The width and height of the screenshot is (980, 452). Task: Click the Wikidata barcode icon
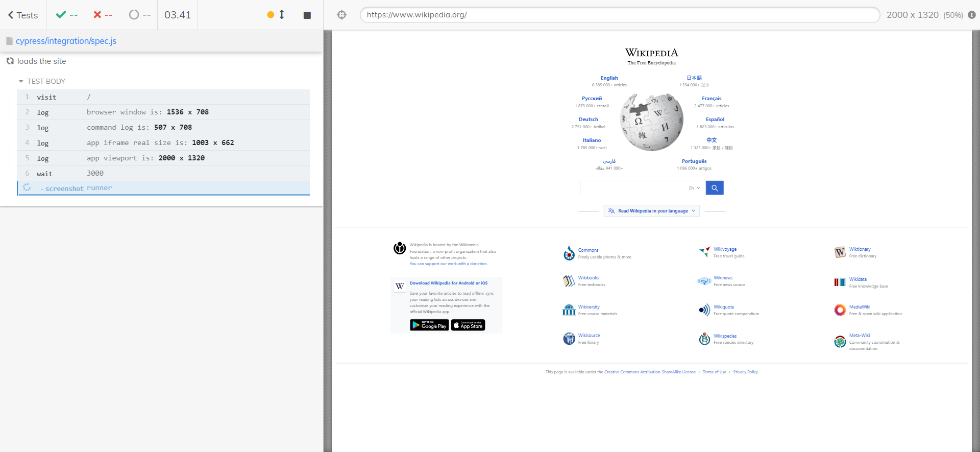[x=840, y=282]
